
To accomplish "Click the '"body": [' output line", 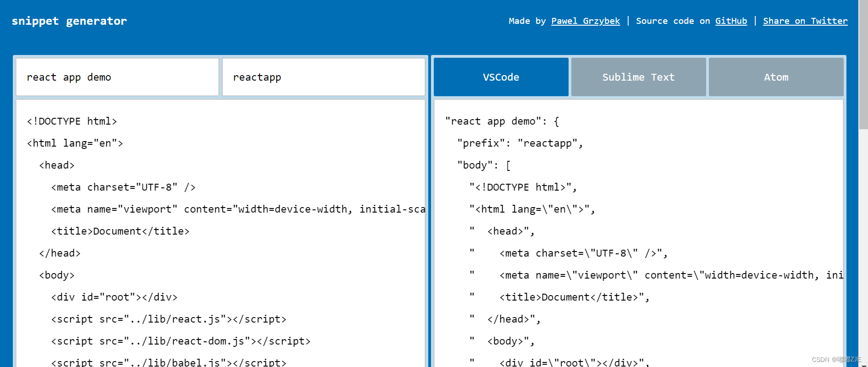I will 484,165.
